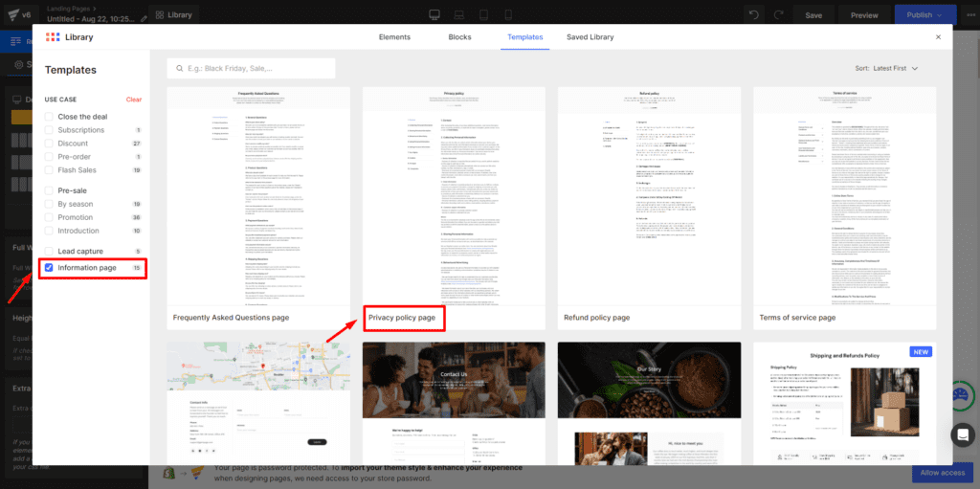Switch to tablet view icon
This screenshot has height=489, width=980.
483,14
